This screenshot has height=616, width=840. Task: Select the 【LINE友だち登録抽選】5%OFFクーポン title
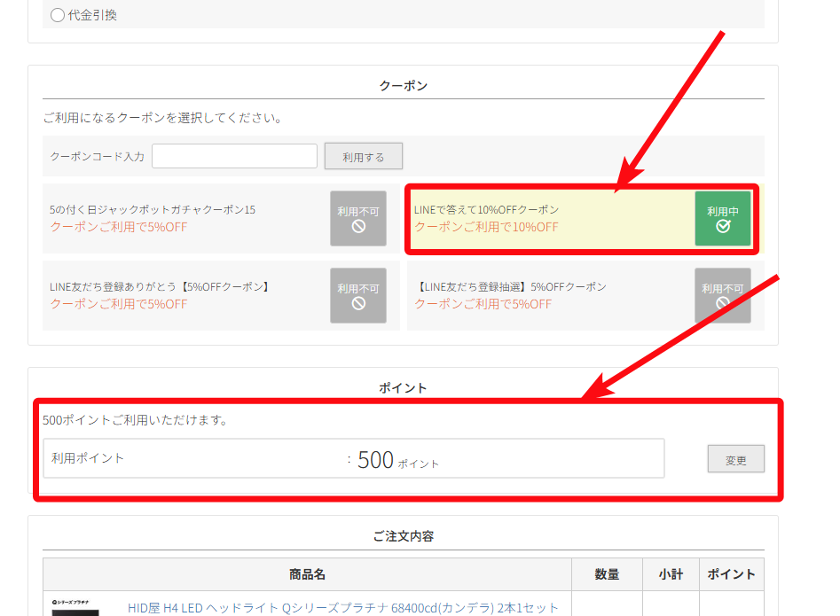[x=511, y=287]
